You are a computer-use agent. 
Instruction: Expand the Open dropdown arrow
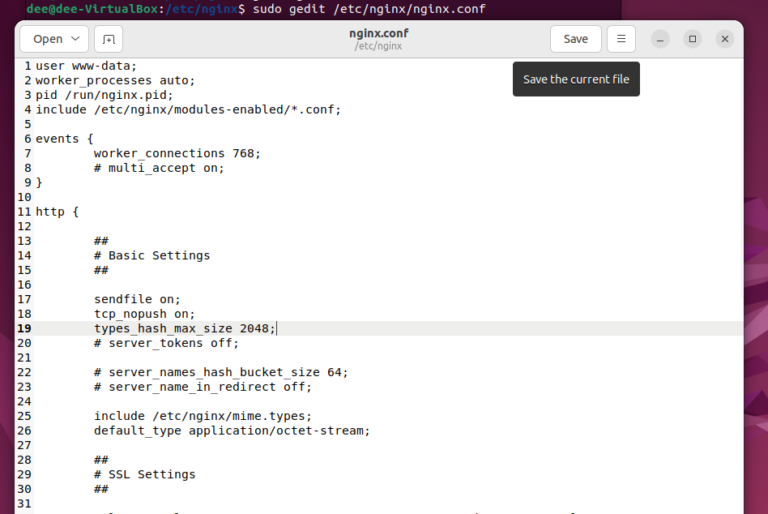click(75, 39)
